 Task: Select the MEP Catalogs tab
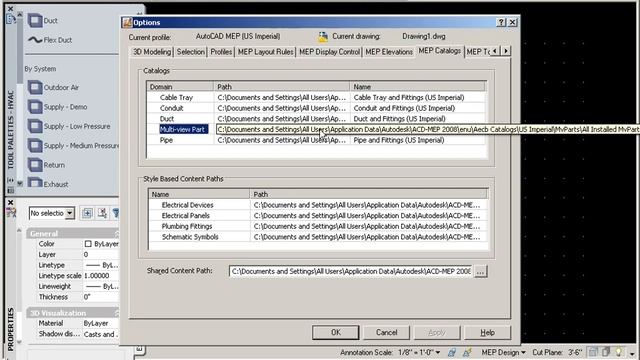(440, 51)
